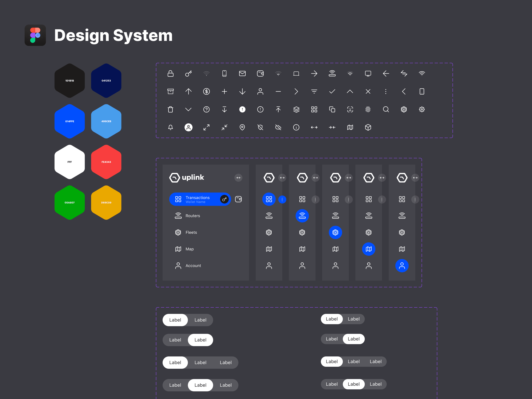Click the dollar coin icon

coord(206,91)
